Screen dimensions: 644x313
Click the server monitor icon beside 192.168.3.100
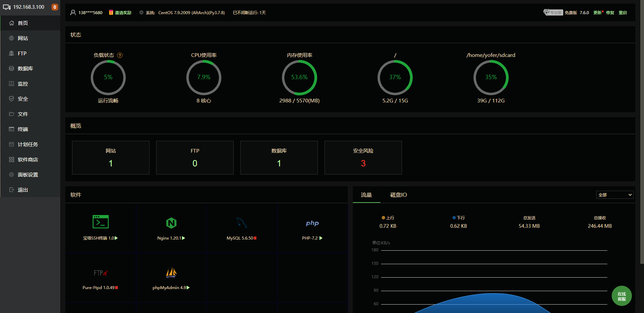coord(7,7)
